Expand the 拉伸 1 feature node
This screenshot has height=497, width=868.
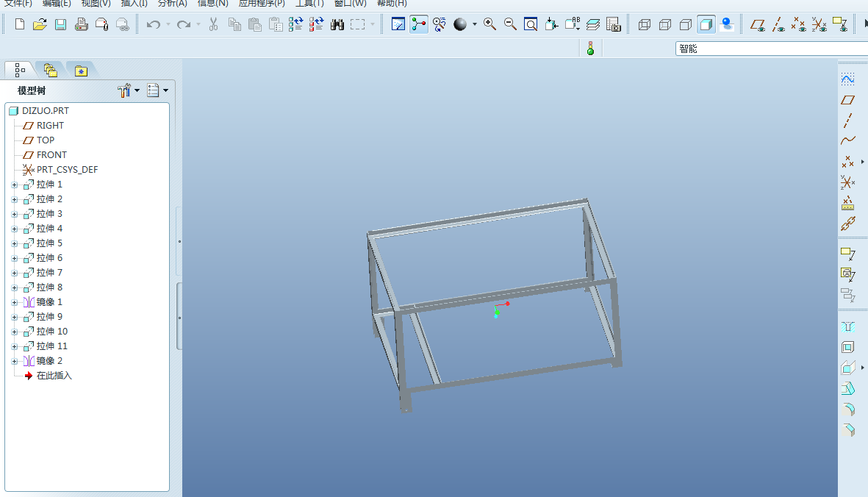tap(15, 185)
